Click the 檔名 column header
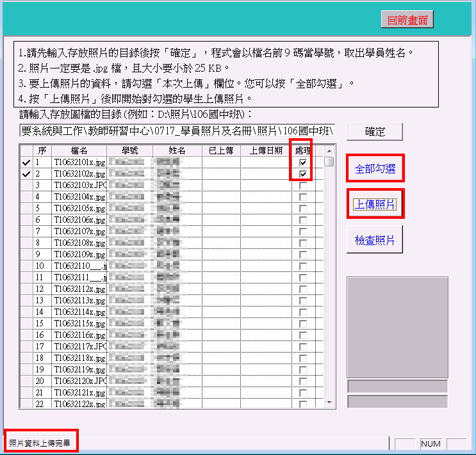Image resolution: width=476 pixels, height=455 pixels. (x=79, y=150)
